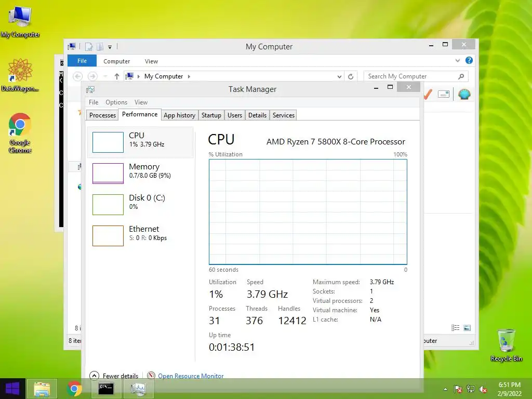Screen dimensions: 532x399
Task: Open Customize Quick Access Toolbar dropdown
Action: coord(110,47)
